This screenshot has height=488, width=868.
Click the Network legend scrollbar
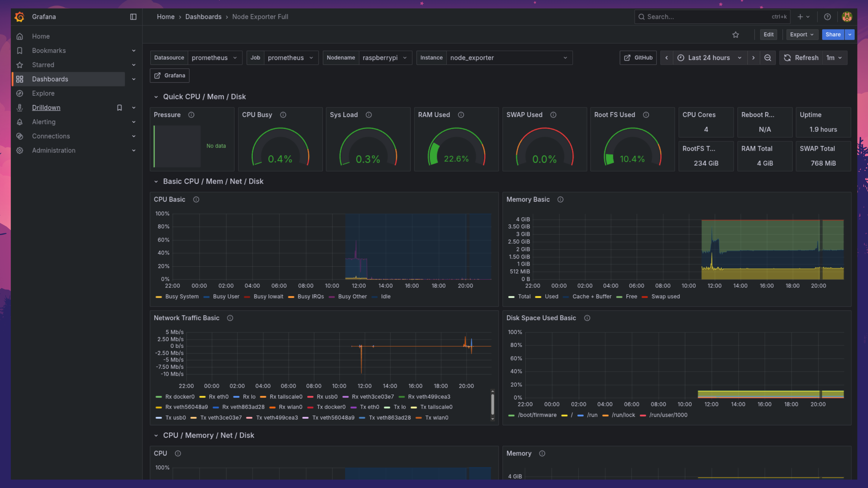(492, 405)
